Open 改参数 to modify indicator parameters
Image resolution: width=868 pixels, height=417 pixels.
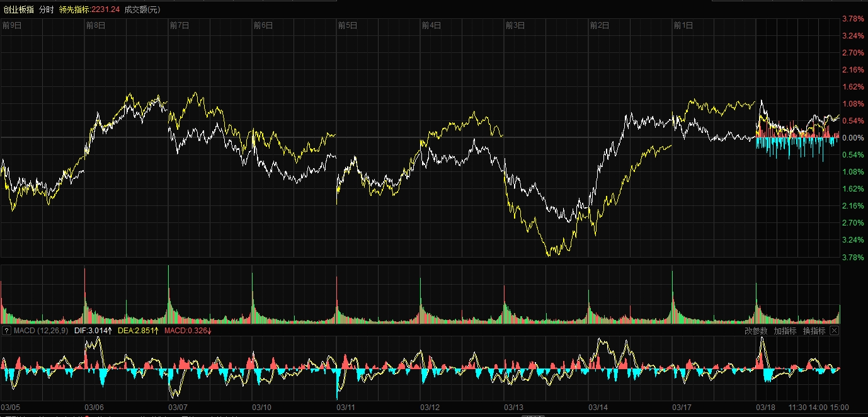[756, 331]
